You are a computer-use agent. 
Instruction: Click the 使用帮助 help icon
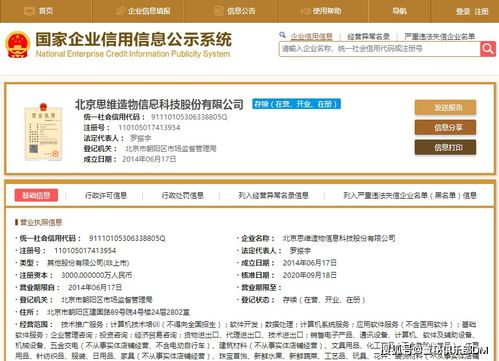click(x=305, y=11)
